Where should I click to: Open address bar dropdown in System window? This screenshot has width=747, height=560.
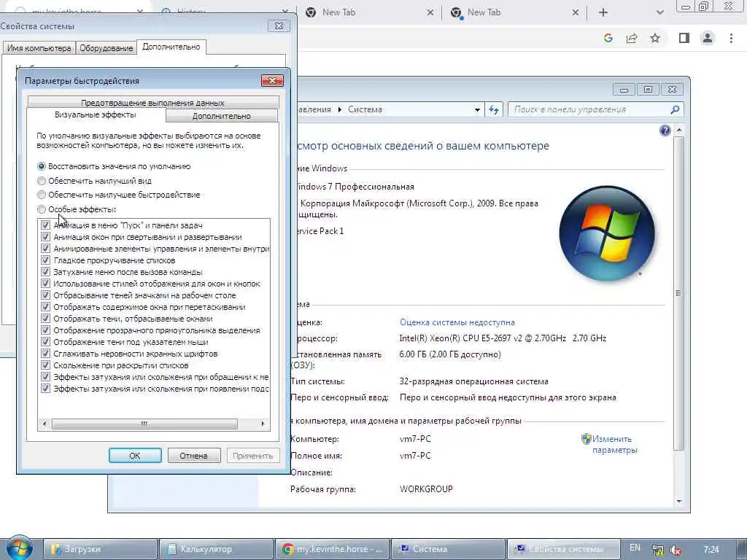coord(477,110)
